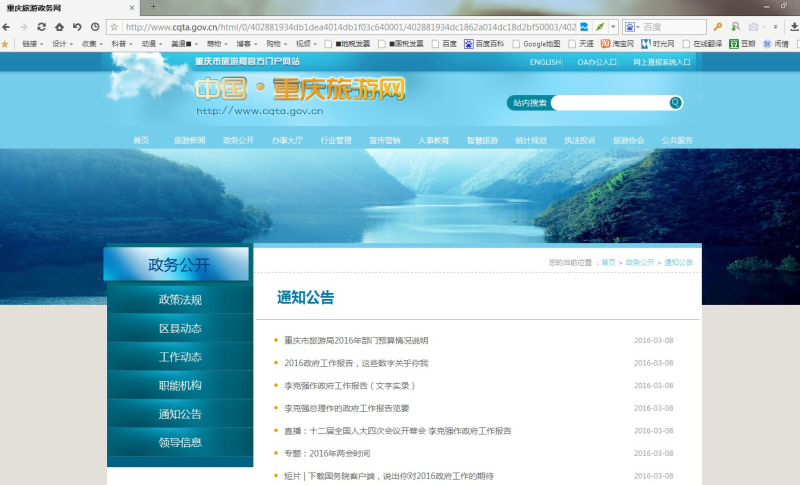The height and width of the screenshot is (485, 800).
Task: Open browsing history clock icon
Action: (x=94, y=26)
